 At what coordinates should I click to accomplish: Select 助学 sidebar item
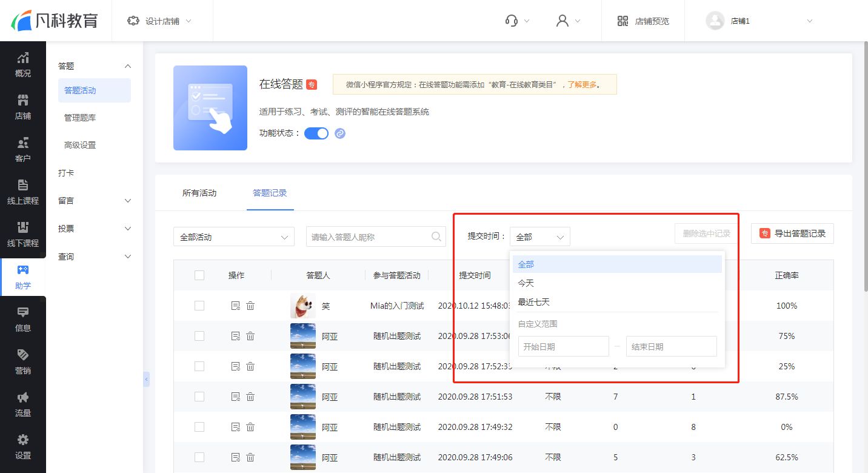pyautogui.click(x=23, y=277)
